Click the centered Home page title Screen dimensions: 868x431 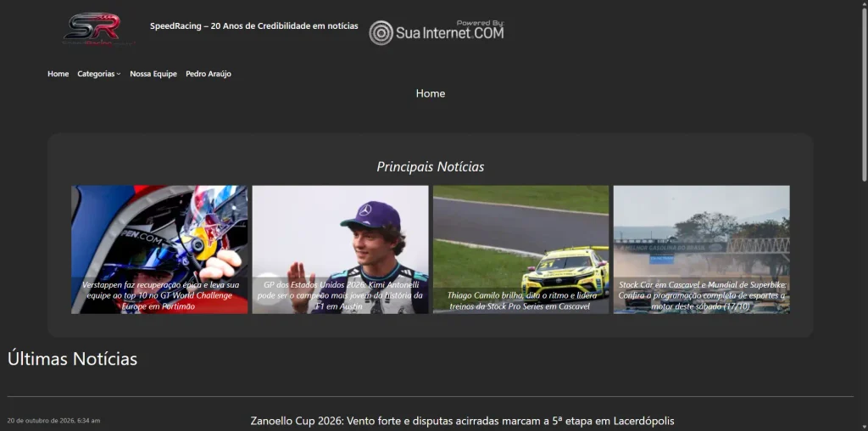pos(431,93)
